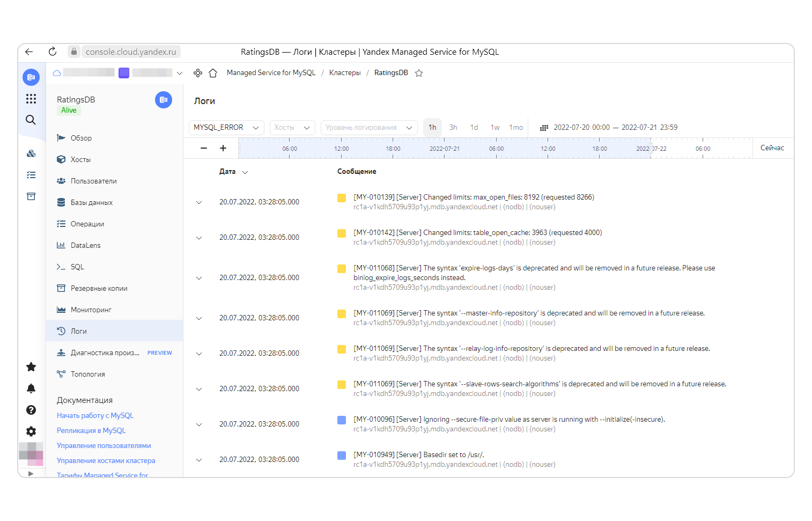Click the browser URL console.cloud.yandex.ru

tap(131, 52)
